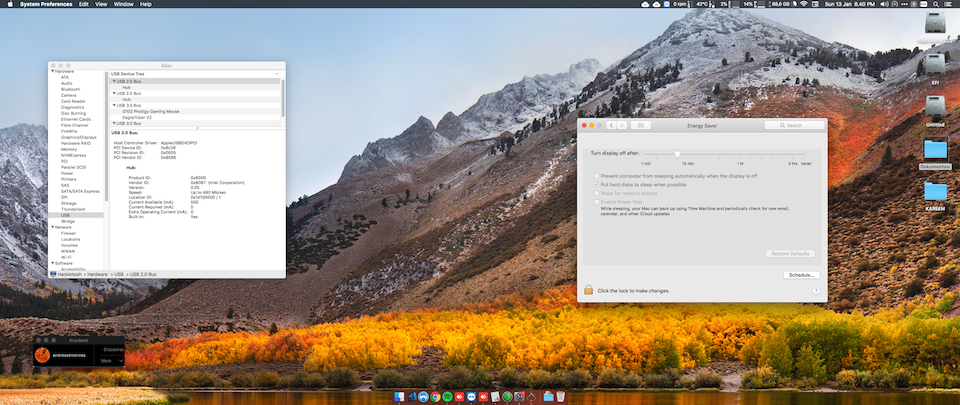This screenshot has width=960, height=405.
Task: Click the Turn display off slider thumb
Action: click(677, 153)
